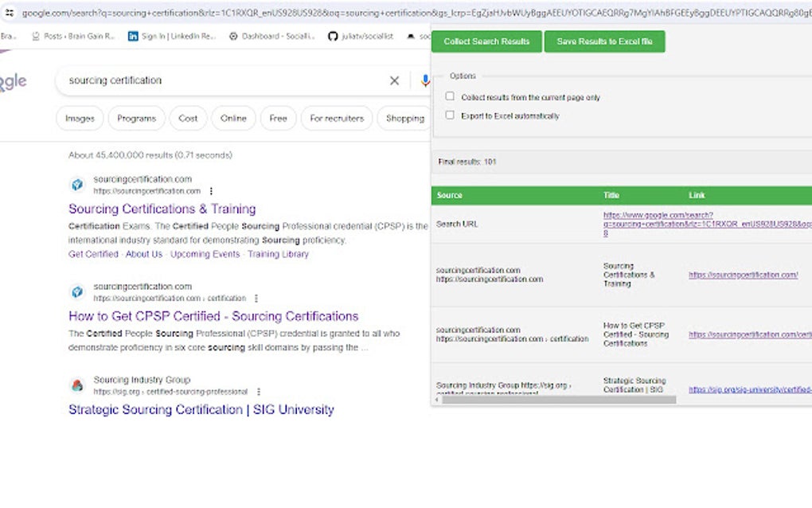The width and height of the screenshot is (812, 508).
Task: Open the Posts - Brain Gain bookmark
Action: 73,36
